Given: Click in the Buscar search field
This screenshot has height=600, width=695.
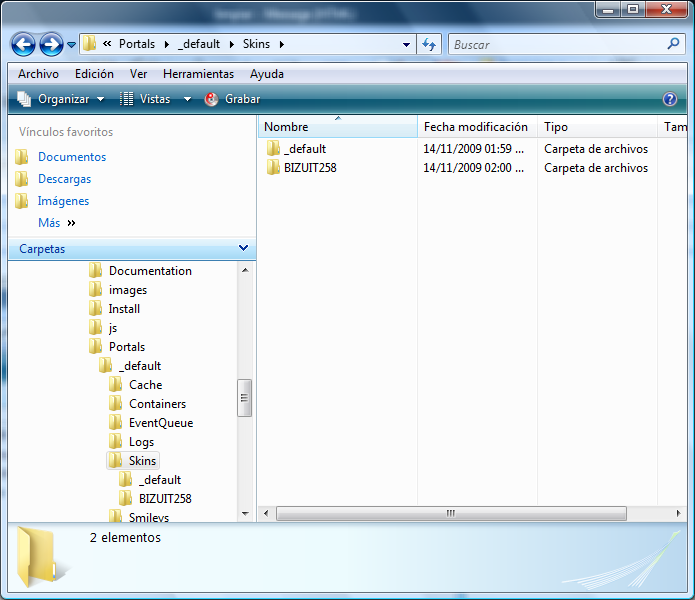Looking at the screenshot, I should click(x=555, y=45).
